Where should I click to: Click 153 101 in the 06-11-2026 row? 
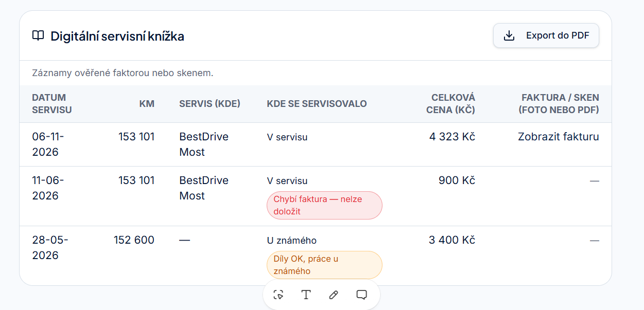(x=136, y=137)
